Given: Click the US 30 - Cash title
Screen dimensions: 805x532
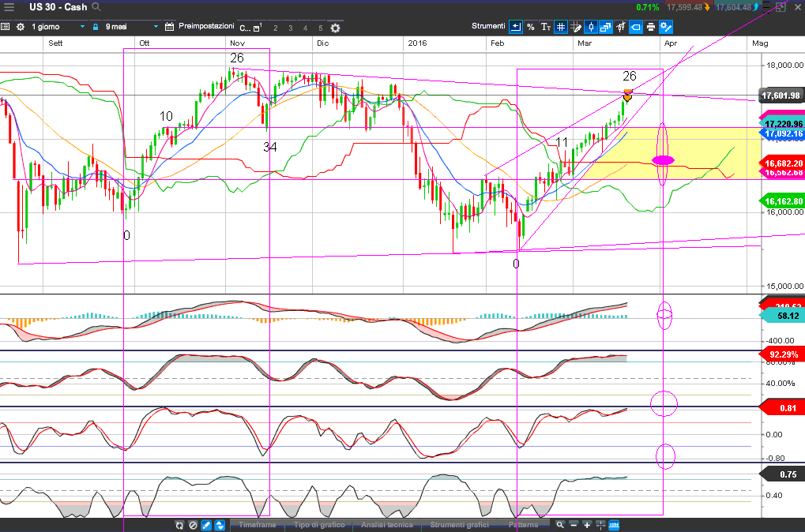Looking at the screenshot, I should tap(58, 7).
